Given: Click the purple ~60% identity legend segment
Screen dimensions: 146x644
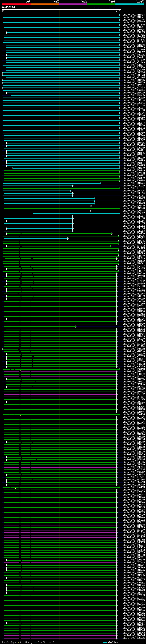Looking at the screenshot, I should [x=73, y=4].
